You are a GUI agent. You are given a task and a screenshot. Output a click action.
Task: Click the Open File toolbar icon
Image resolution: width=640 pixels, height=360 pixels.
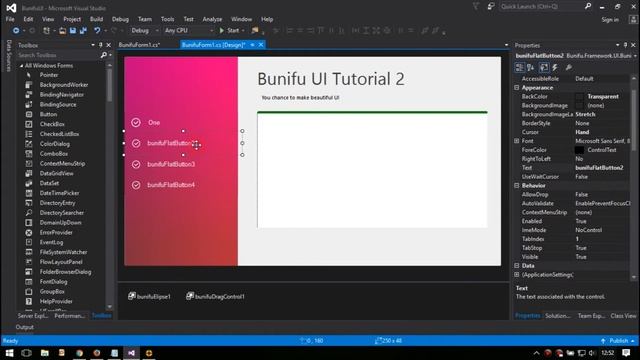coord(62,31)
